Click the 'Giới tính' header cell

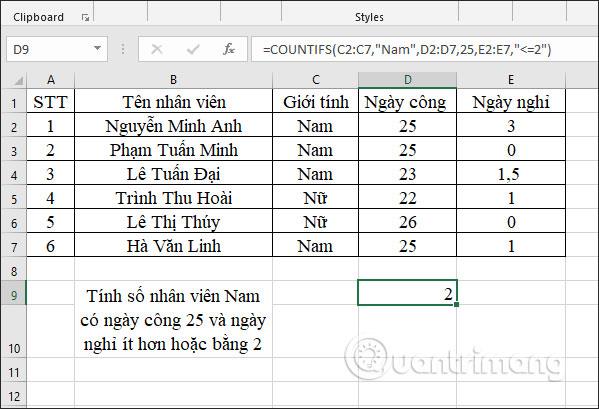coord(316,102)
